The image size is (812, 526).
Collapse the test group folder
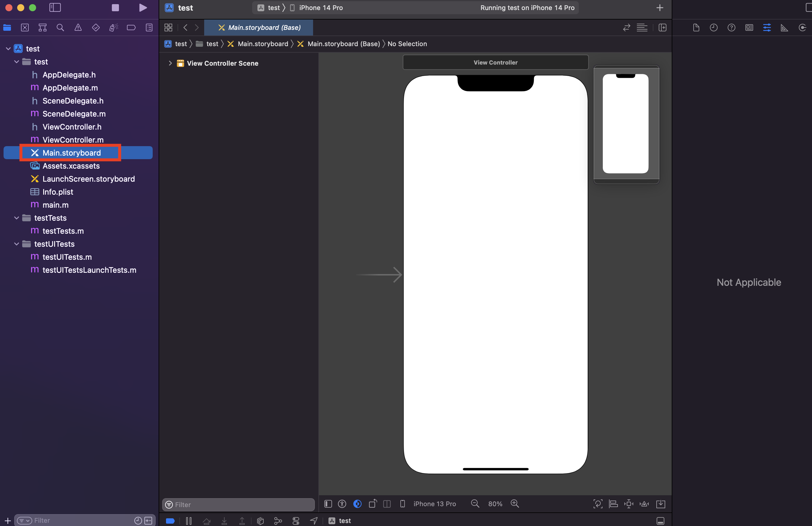point(16,62)
